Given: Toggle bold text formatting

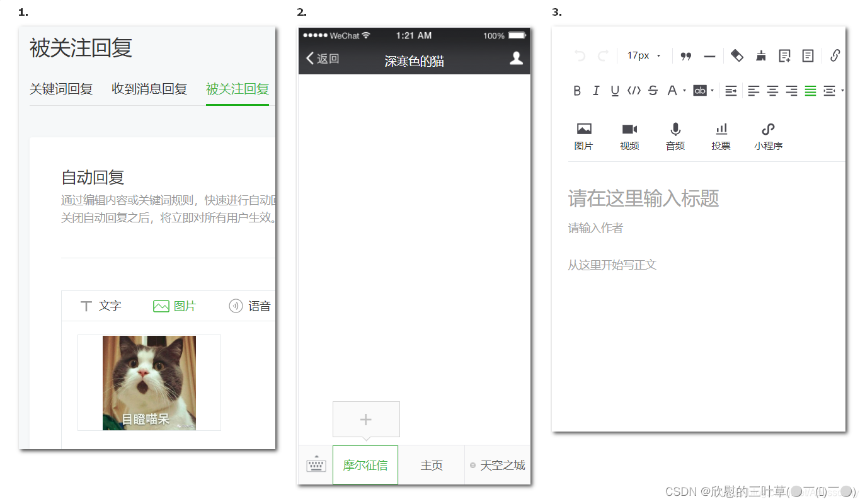Looking at the screenshot, I should coord(577,90).
